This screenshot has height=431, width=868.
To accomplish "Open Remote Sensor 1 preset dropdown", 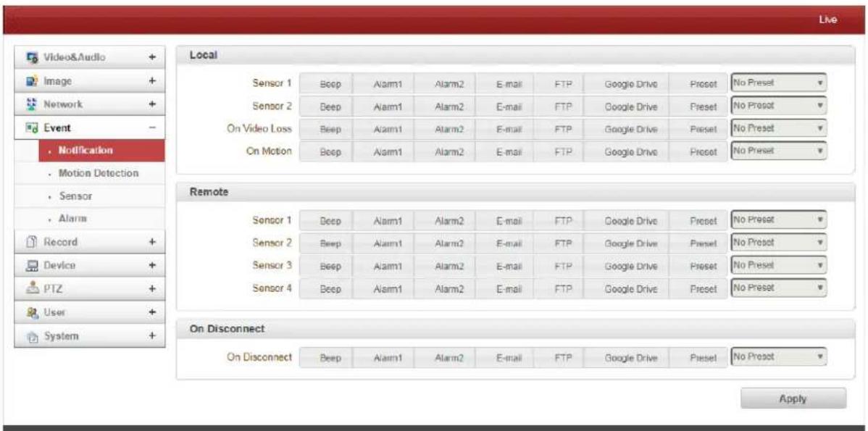I will 778,219.
